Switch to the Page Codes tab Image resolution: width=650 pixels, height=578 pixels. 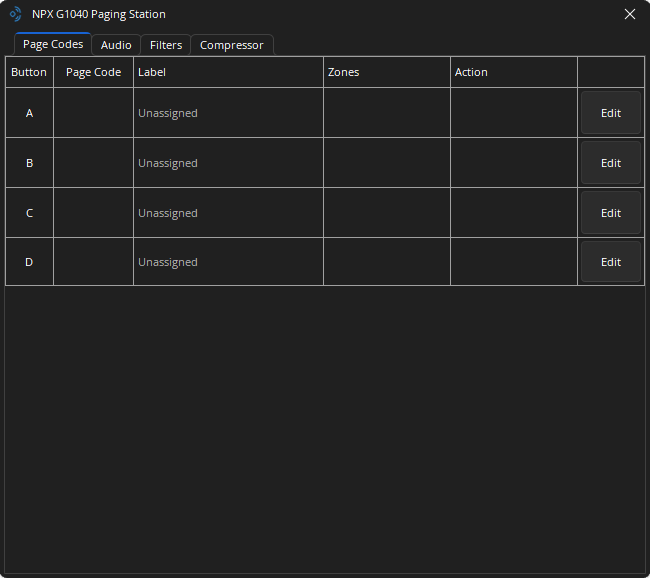[53, 45]
